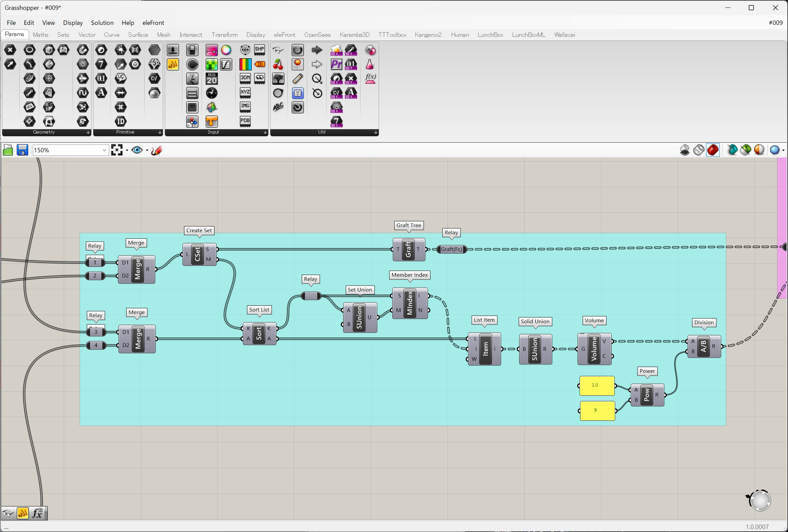Image resolution: width=788 pixels, height=532 pixels.
Task: Open the Solution menu
Action: click(x=102, y=23)
